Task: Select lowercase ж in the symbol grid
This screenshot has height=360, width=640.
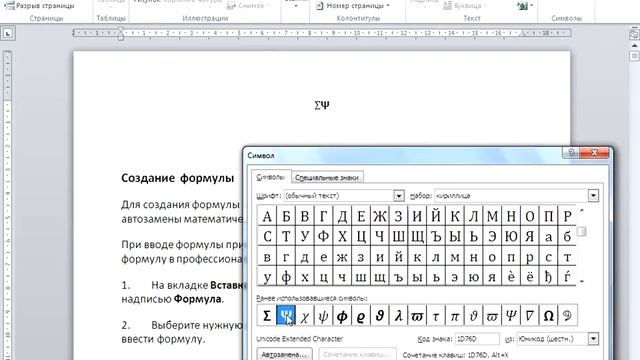Action: [342, 257]
